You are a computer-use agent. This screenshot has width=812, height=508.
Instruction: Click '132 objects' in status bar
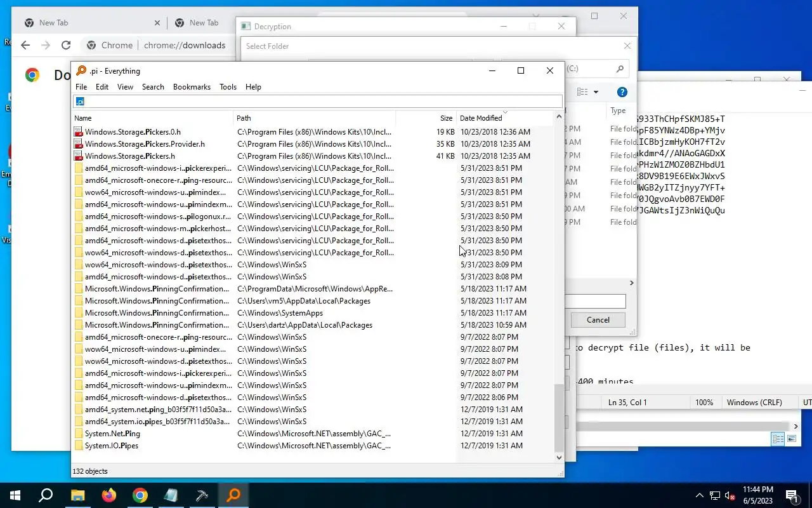[x=91, y=471]
